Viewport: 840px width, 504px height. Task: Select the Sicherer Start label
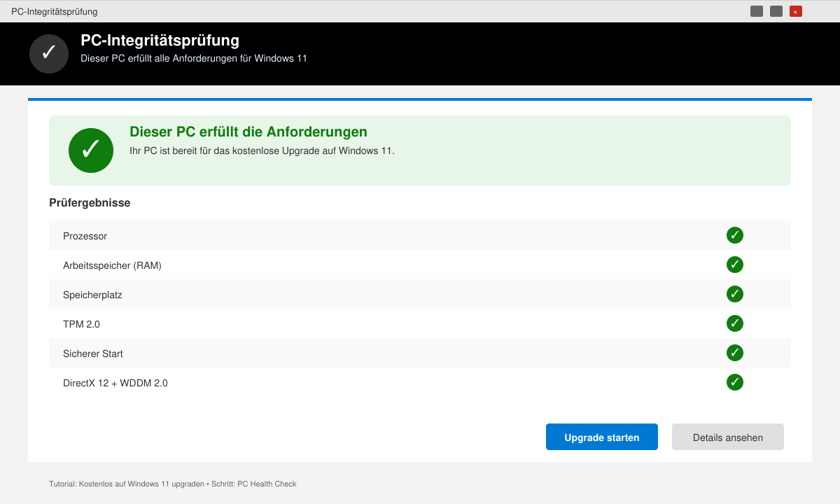(93, 353)
